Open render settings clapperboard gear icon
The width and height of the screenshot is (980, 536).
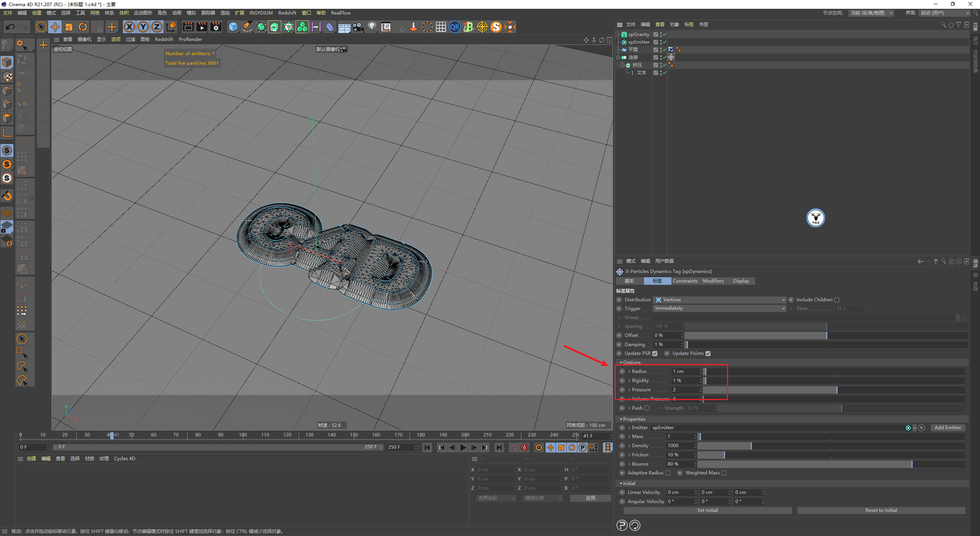(216, 27)
